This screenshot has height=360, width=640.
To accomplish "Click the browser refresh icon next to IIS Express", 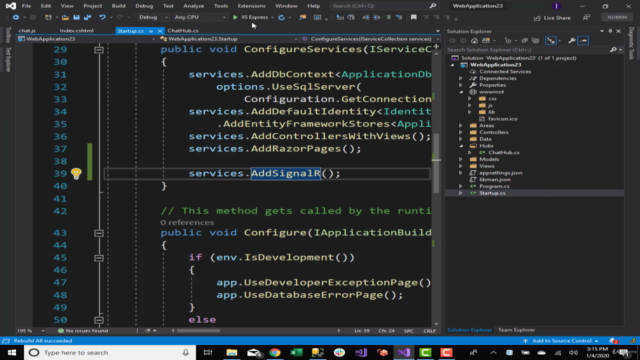I will (x=281, y=17).
